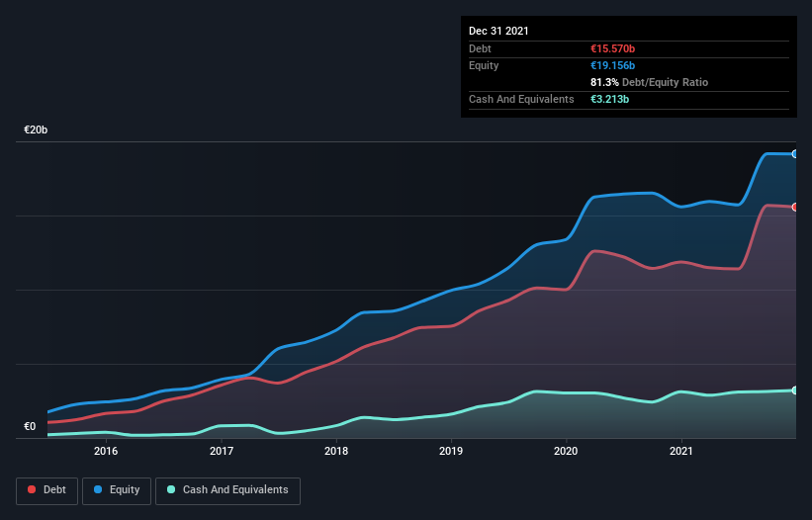The height and width of the screenshot is (520, 812).
Task: Click the €3.213b cash value
Action: [x=609, y=99]
